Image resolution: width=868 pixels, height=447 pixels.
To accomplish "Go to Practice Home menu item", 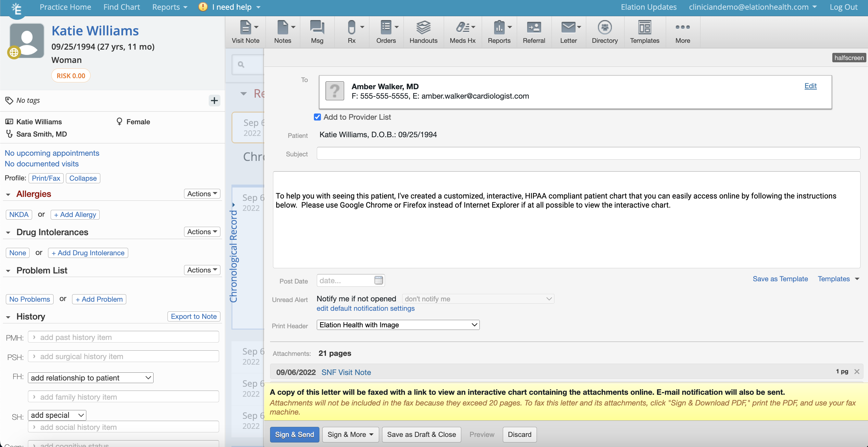I will 65,7.
